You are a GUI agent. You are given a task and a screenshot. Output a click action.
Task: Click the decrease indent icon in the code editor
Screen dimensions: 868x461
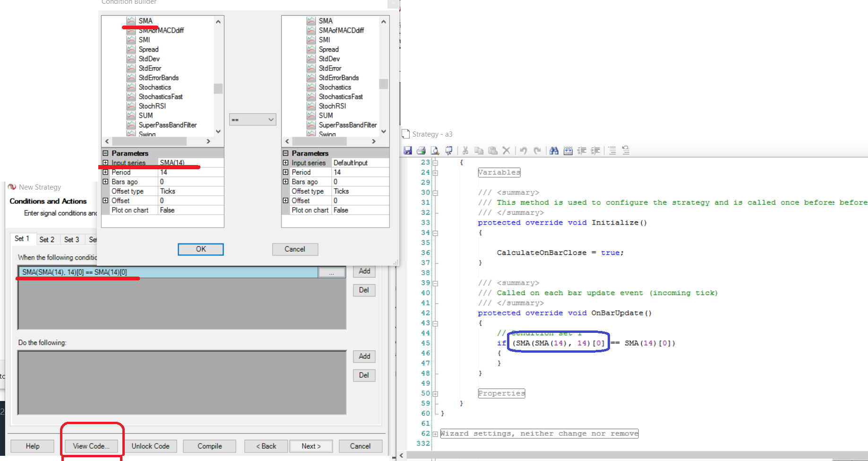pos(582,150)
